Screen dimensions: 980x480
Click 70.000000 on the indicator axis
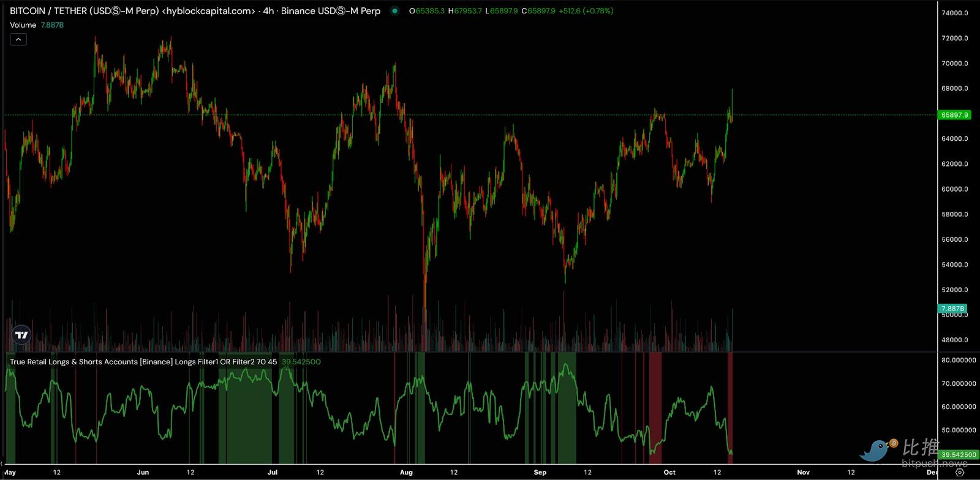click(959, 383)
